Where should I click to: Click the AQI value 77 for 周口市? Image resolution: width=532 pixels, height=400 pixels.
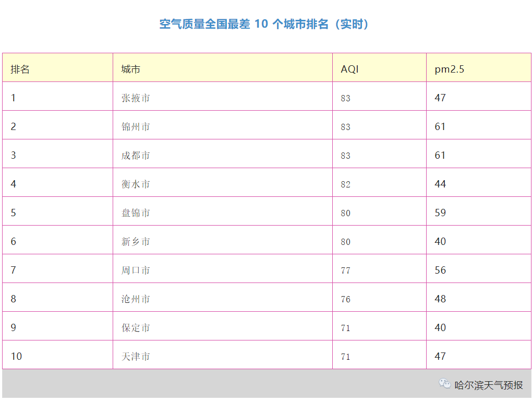[x=345, y=270]
